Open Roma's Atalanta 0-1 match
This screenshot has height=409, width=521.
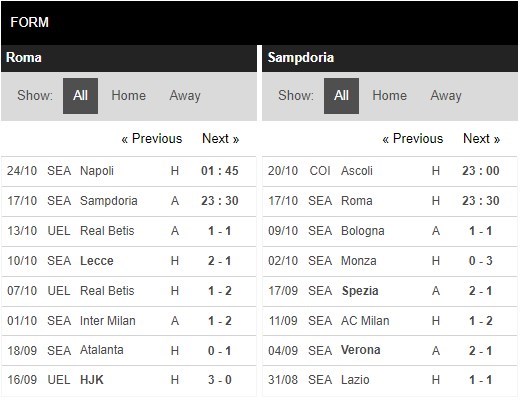[129, 350]
